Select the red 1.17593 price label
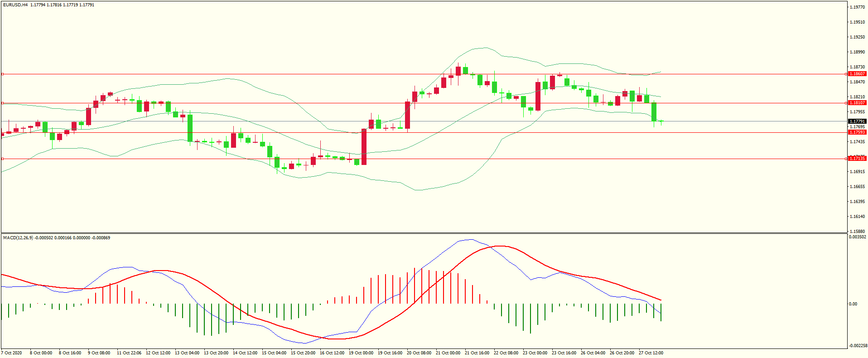The image size is (868, 358). click(x=857, y=132)
